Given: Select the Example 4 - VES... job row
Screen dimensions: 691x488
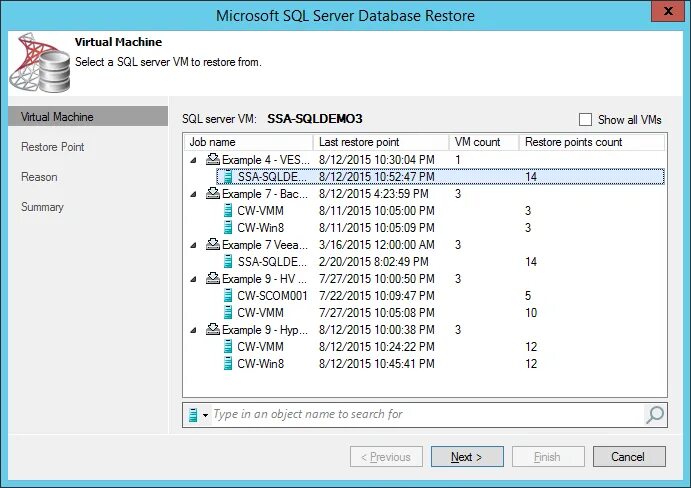Looking at the screenshot, I should [x=424, y=160].
